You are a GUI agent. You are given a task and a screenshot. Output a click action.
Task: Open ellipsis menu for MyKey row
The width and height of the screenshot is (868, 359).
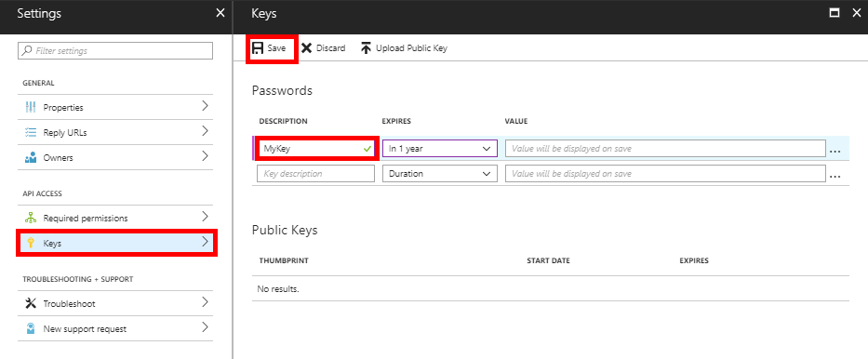pyautogui.click(x=835, y=151)
